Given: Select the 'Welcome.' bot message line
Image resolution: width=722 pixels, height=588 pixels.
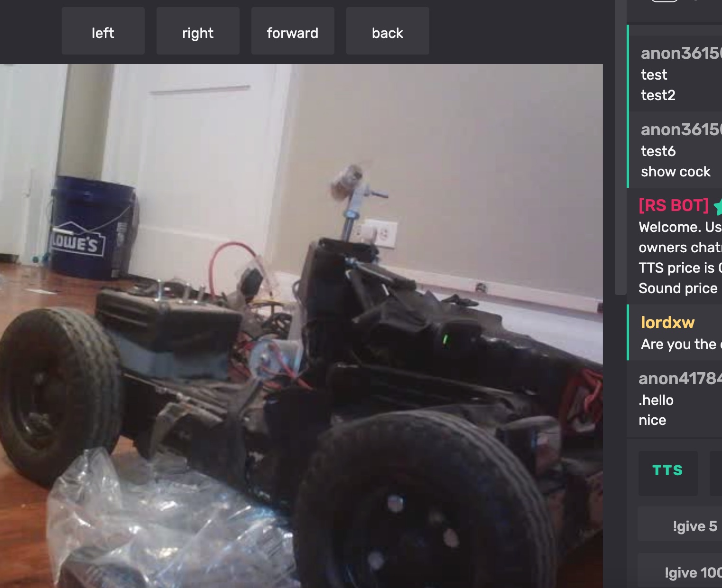Looking at the screenshot, I should coord(680,227).
